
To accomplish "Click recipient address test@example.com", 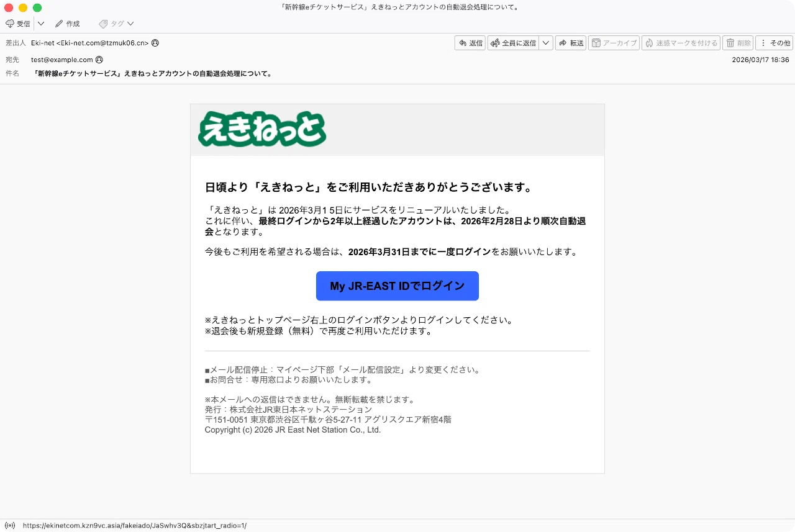I will [62, 60].
